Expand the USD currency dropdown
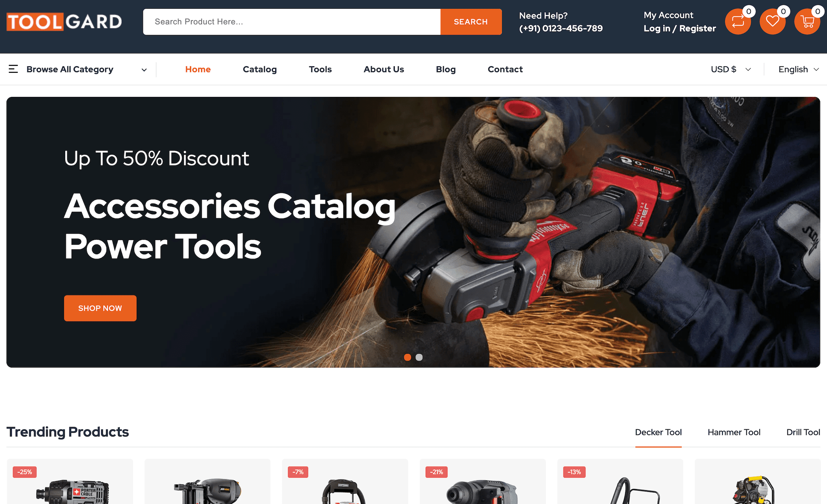The image size is (827, 504). (731, 69)
